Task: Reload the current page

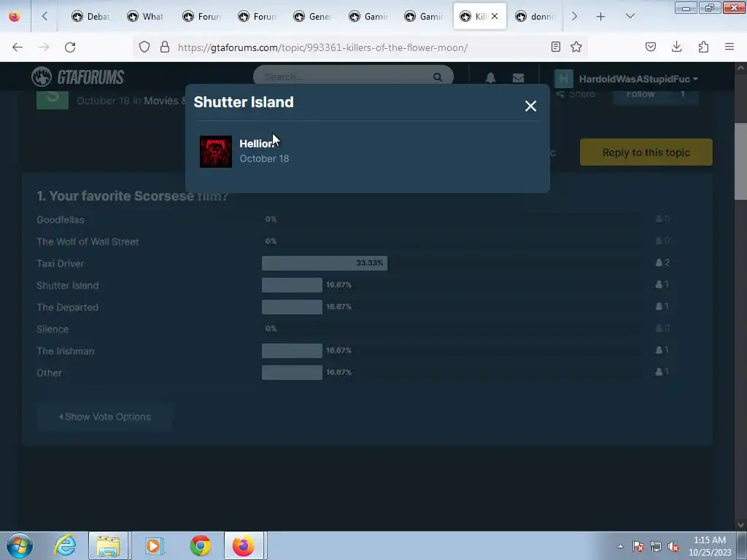Action: pos(70,47)
